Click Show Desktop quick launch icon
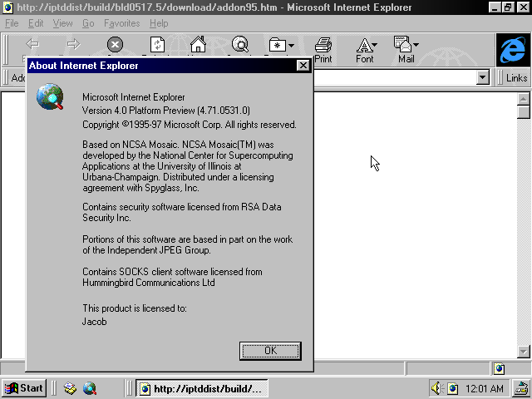Viewport: 532px width, 399px height. point(70,388)
